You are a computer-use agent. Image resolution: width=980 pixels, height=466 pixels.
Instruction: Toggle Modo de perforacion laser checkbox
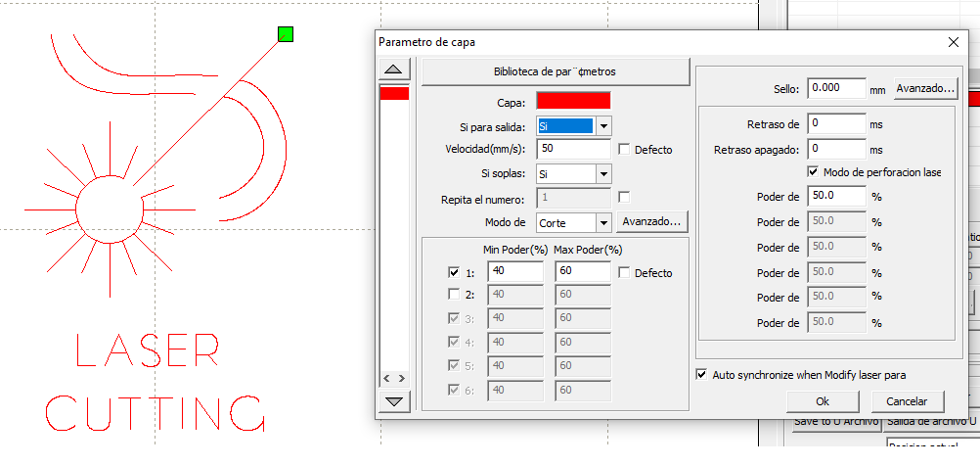813,171
